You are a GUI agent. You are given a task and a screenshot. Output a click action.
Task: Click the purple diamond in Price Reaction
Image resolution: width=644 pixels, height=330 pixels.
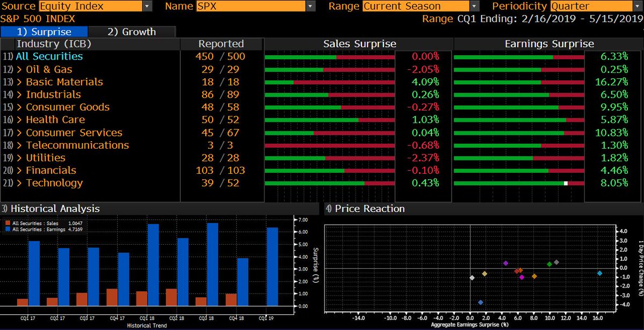click(505, 263)
